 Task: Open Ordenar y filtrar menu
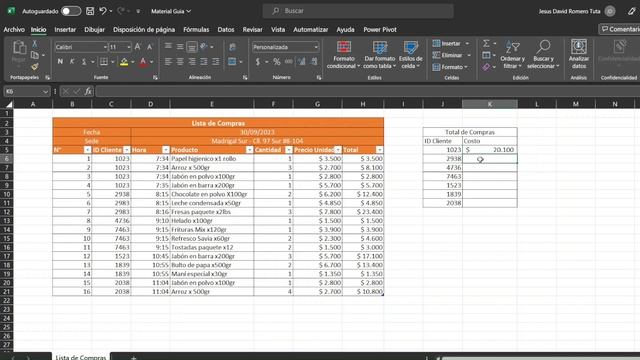coord(512,55)
